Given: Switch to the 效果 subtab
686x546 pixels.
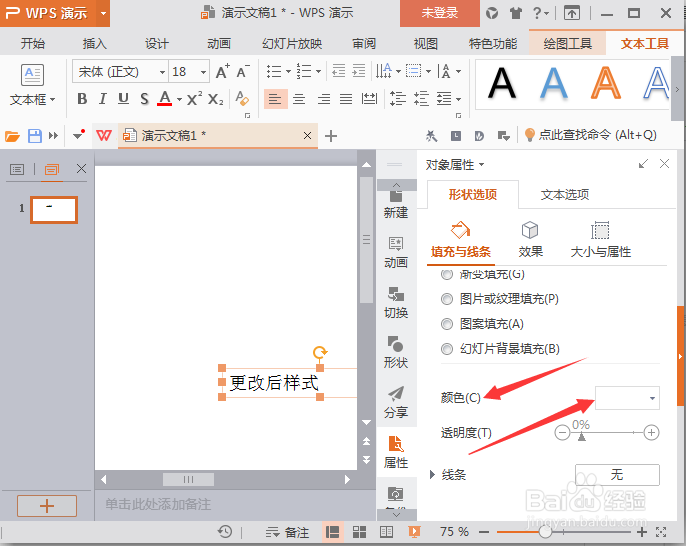Looking at the screenshot, I should pos(530,240).
